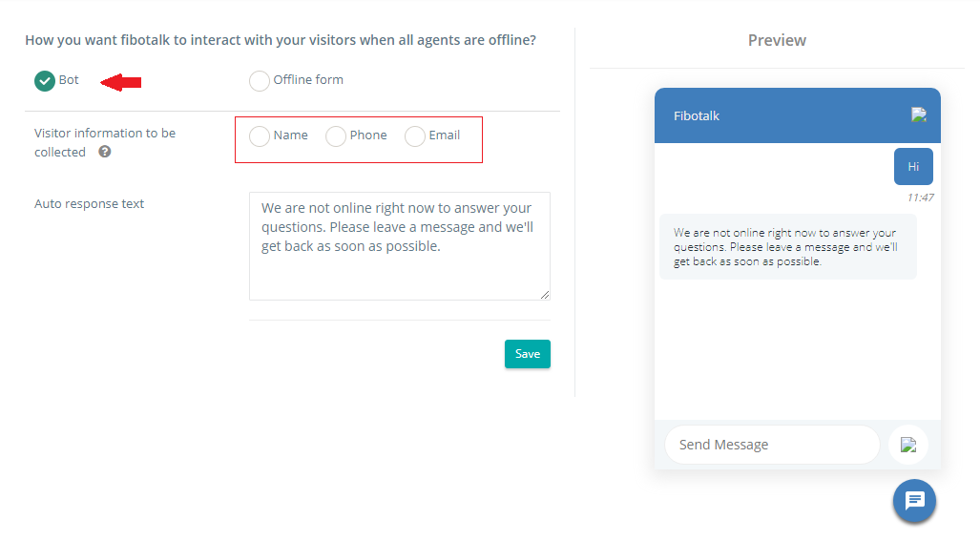Click the Fibotalk header close icon
980x541 pixels.
919,114
